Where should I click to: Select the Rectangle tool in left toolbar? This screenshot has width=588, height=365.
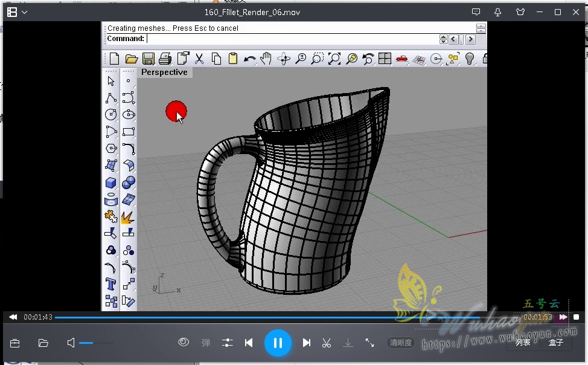click(x=129, y=132)
